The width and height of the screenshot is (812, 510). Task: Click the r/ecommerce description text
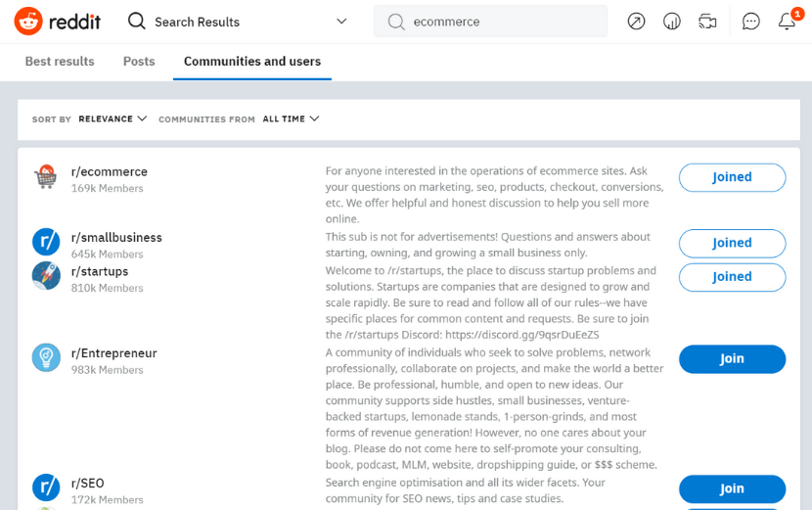point(494,195)
